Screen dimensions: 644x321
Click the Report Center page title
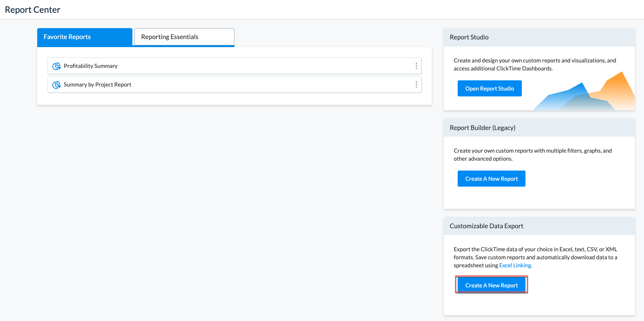(x=32, y=10)
